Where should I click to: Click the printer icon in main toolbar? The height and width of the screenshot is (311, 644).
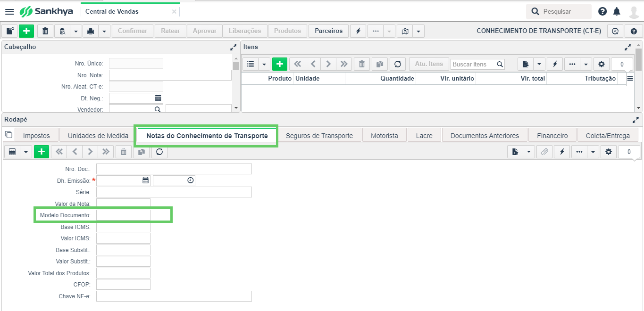coord(91,31)
